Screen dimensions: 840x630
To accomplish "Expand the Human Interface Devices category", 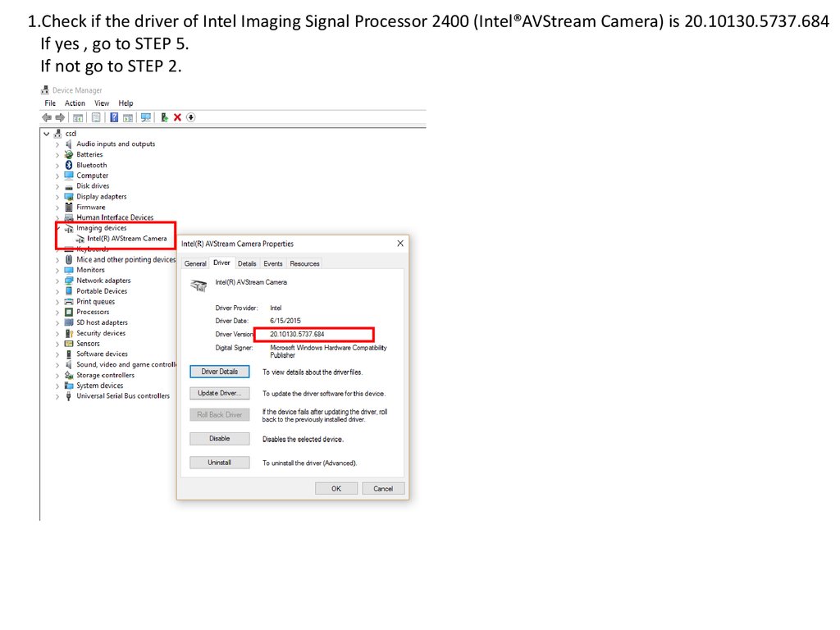I will point(57,217).
